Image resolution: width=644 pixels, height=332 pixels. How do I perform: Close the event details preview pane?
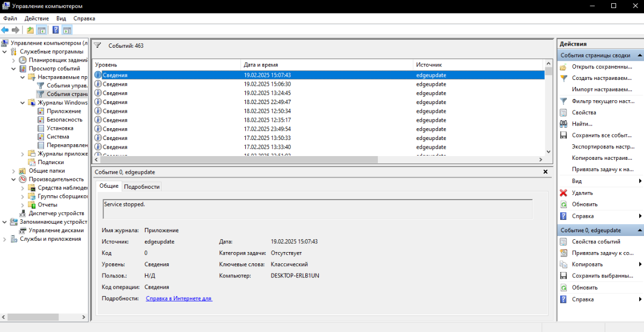(x=545, y=172)
